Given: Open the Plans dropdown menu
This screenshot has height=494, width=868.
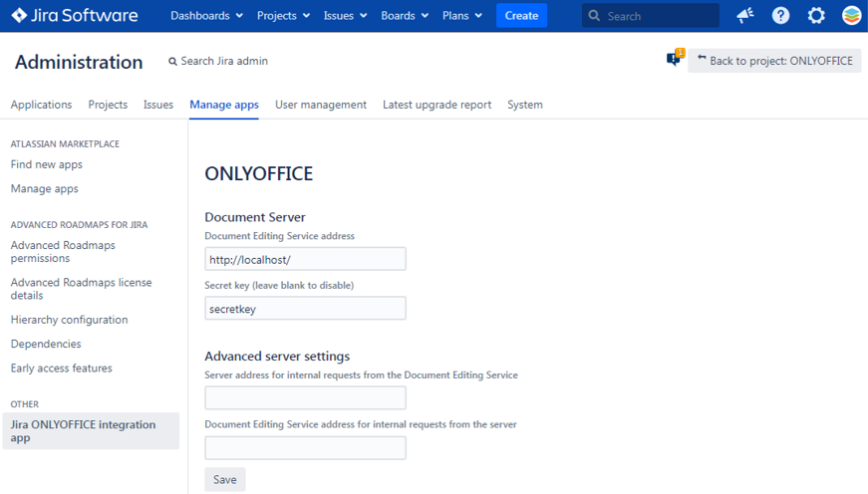Looking at the screenshot, I should tap(462, 16).
